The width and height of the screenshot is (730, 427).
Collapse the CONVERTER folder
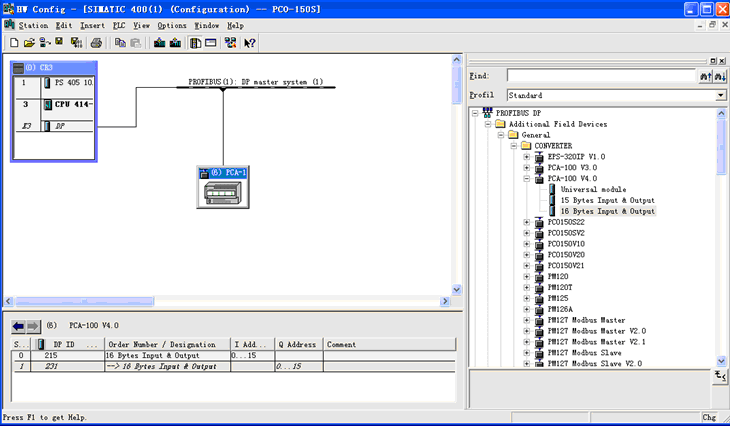513,146
